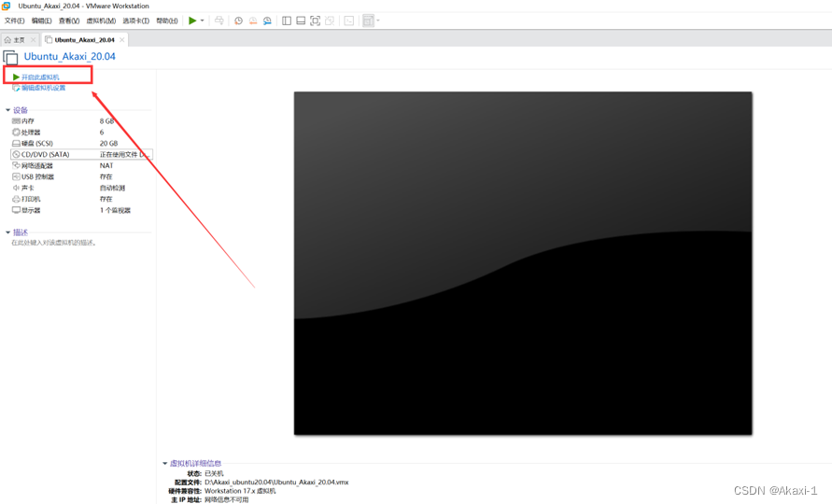Click the black VM screen preview
The width and height of the screenshot is (832, 504).
tap(523, 263)
